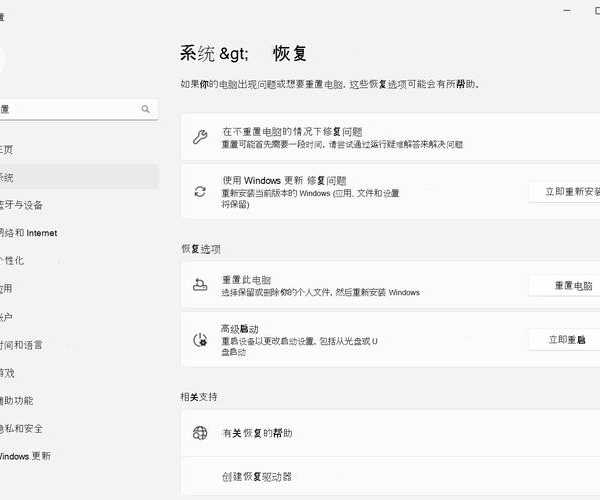Click the advanced startup icon beside 高级启动
Screen dimensions: 600x500
click(x=200, y=340)
